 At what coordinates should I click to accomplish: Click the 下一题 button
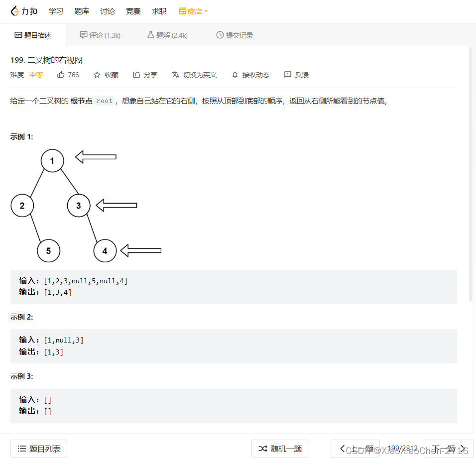pyautogui.click(x=449, y=448)
